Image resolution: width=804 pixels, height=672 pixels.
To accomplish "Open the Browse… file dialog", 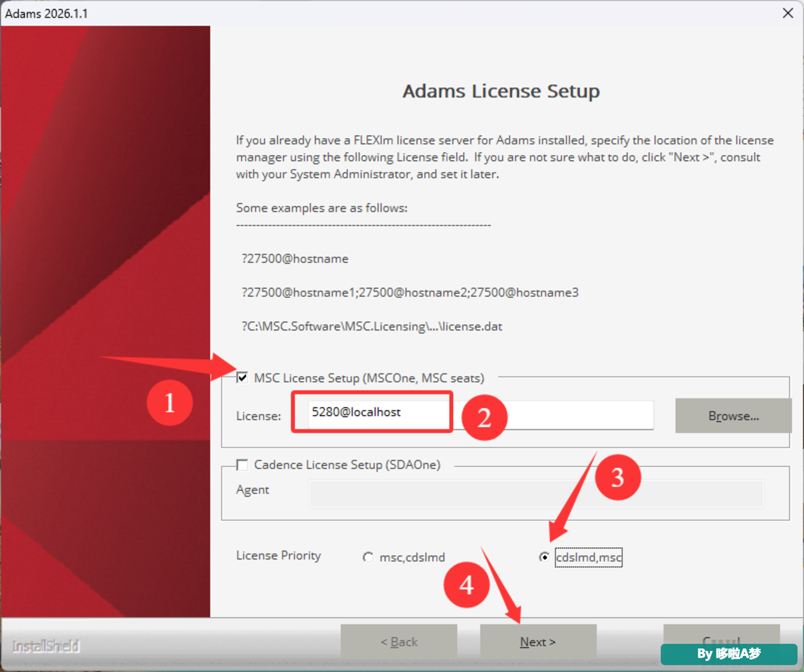I will point(733,416).
